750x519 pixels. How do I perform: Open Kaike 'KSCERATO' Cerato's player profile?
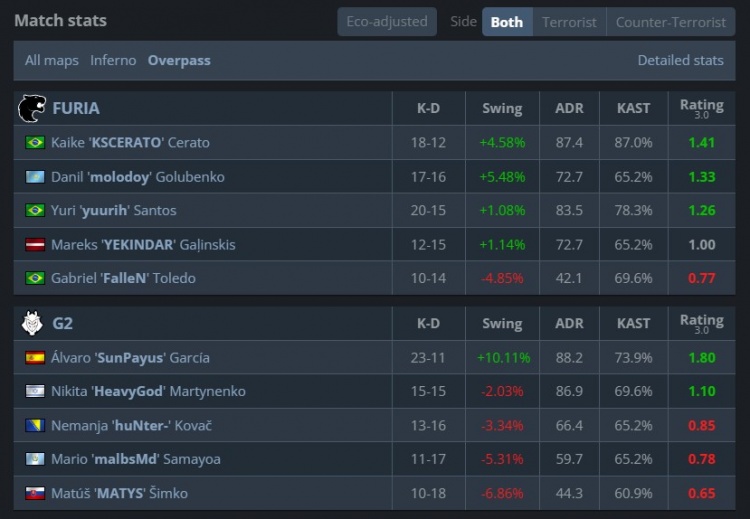click(130, 143)
